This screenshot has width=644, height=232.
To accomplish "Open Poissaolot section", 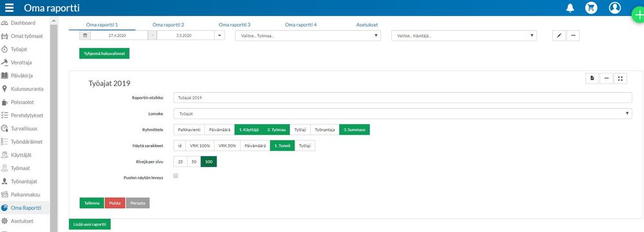I will [23, 102].
